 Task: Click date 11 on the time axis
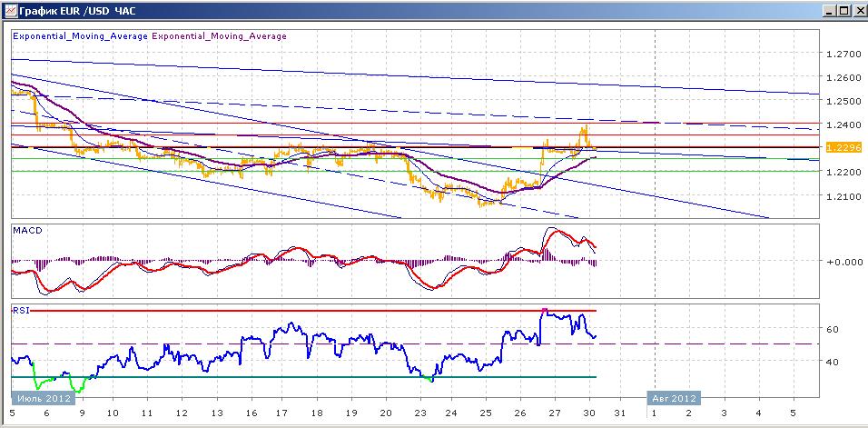click(147, 413)
